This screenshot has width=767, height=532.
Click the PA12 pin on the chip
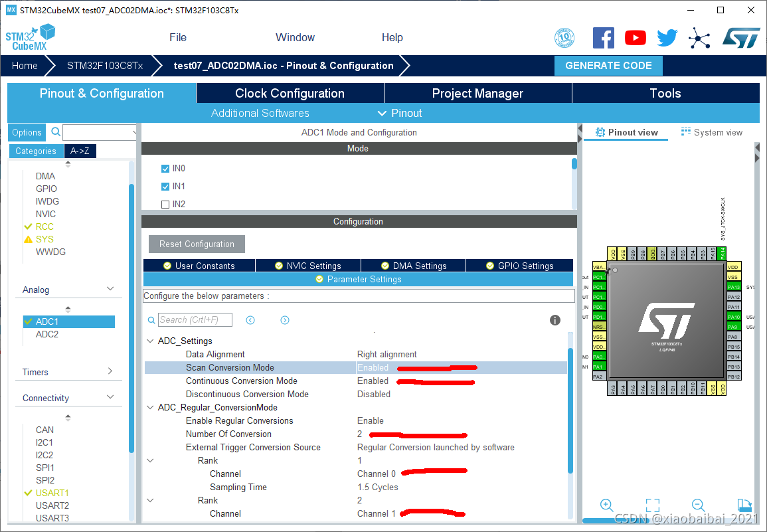pyautogui.click(x=734, y=297)
